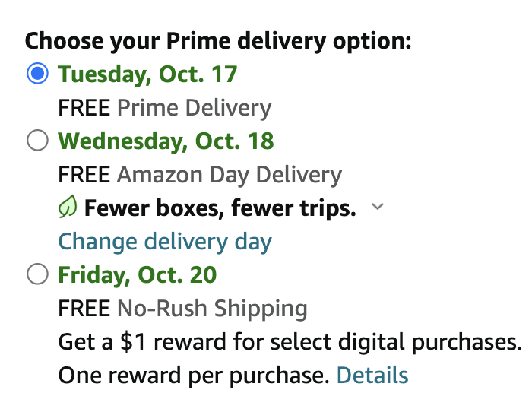Expand the Fewer boxes chevron arrow

click(377, 206)
